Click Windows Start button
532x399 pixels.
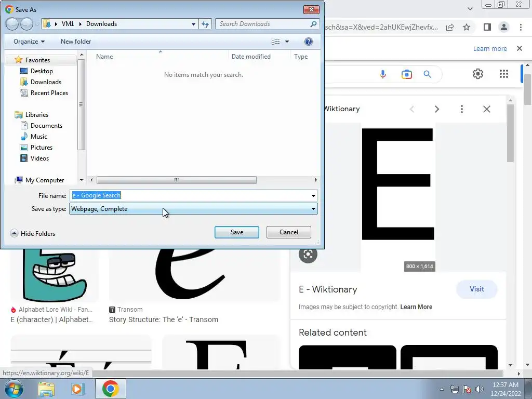(x=13, y=389)
